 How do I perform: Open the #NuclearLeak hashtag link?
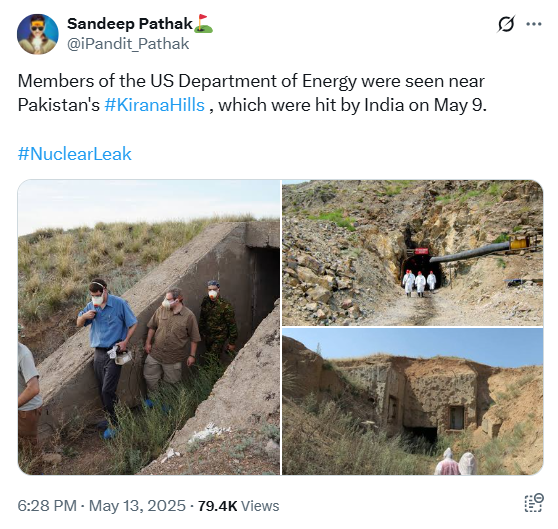tap(75, 154)
